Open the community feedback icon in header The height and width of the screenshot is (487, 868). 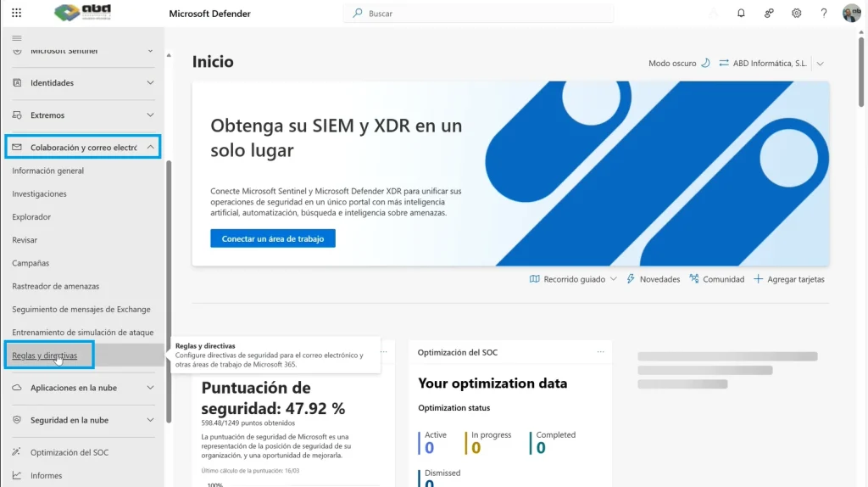coord(768,13)
